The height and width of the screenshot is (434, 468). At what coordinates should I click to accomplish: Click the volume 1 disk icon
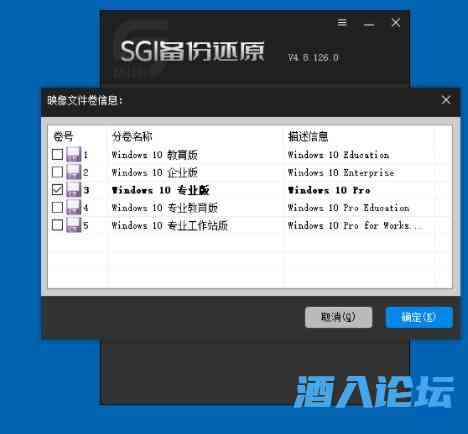point(74,154)
